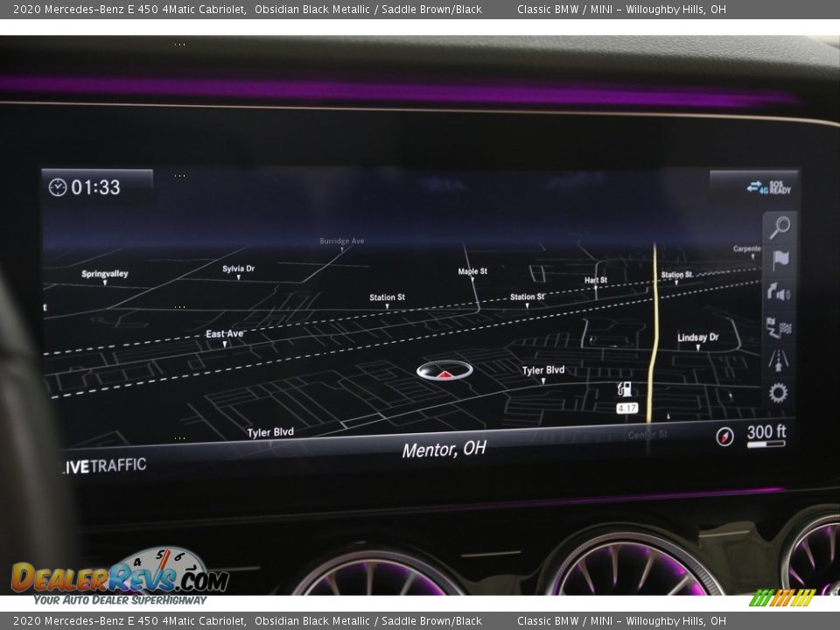Image resolution: width=840 pixels, height=630 pixels.
Task: Tap the destination flag icon
Action: [x=780, y=261]
